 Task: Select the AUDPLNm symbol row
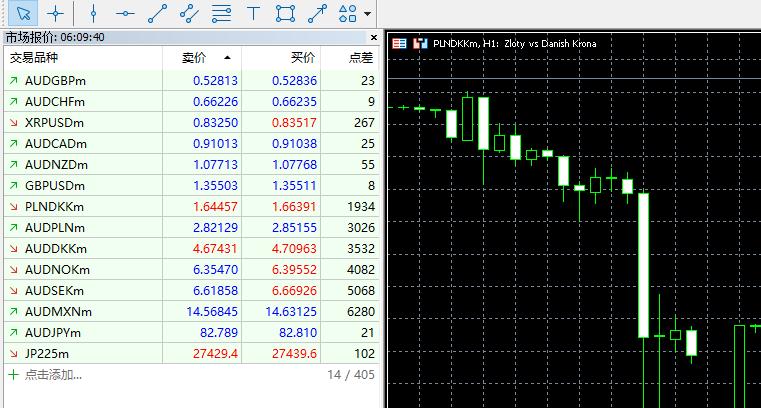[192, 228]
